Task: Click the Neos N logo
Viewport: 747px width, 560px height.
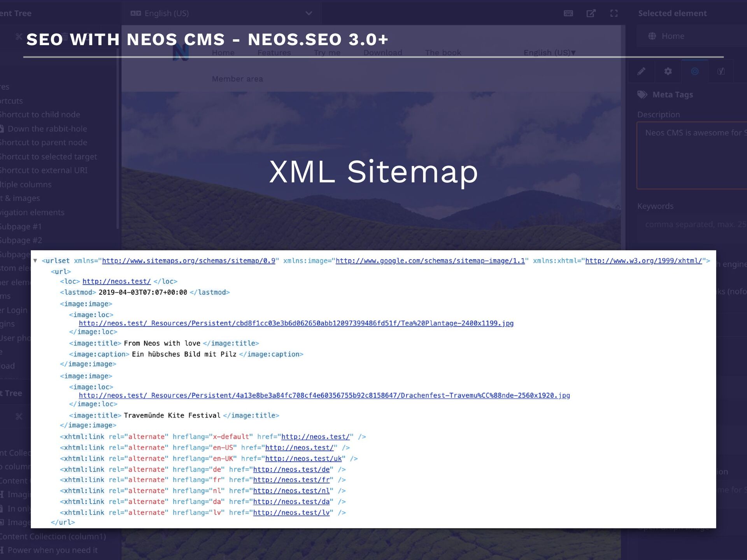Action: tap(181, 52)
